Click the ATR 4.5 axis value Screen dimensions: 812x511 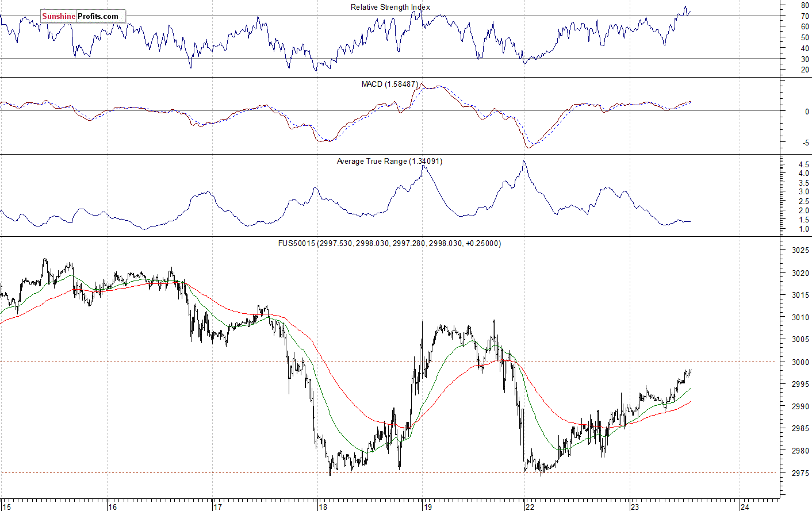803,164
